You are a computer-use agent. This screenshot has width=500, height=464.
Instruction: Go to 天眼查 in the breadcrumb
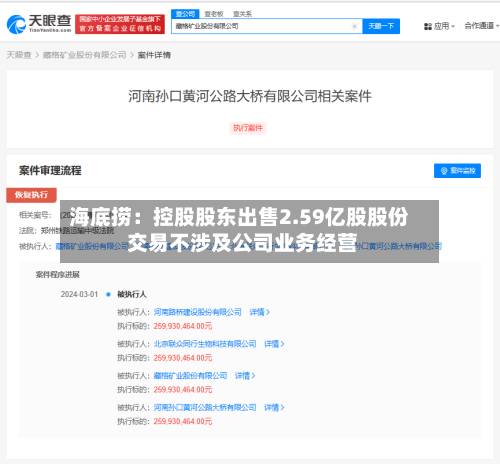pyautogui.click(x=19, y=55)
